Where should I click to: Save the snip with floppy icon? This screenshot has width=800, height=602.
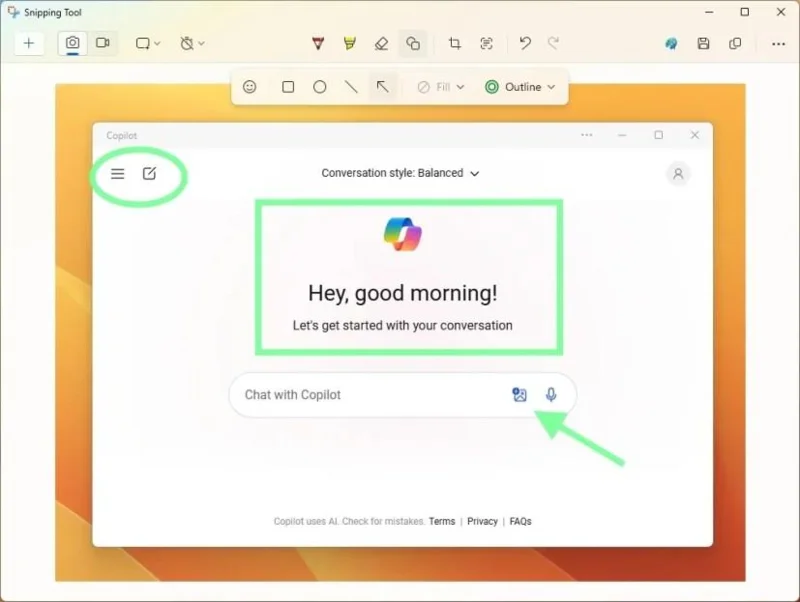704,44
